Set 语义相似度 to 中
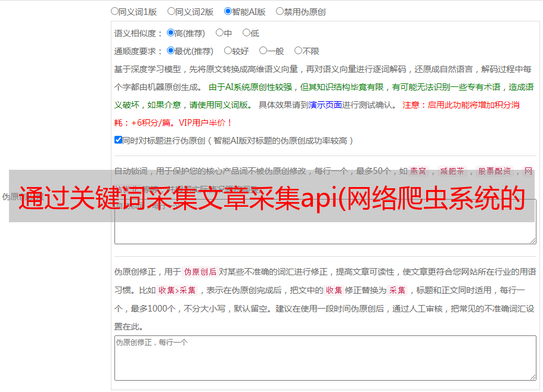543x392 pixels. [x=219, y=33]
